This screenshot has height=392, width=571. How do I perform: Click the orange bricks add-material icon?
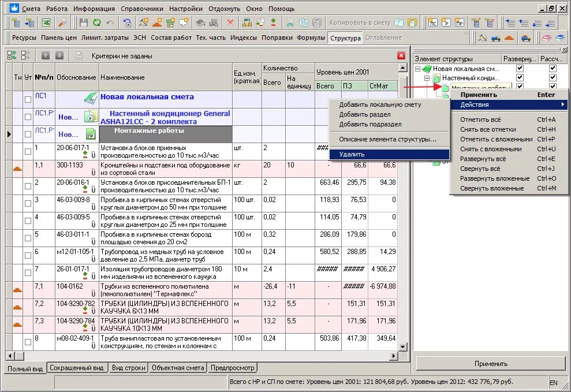157,23
